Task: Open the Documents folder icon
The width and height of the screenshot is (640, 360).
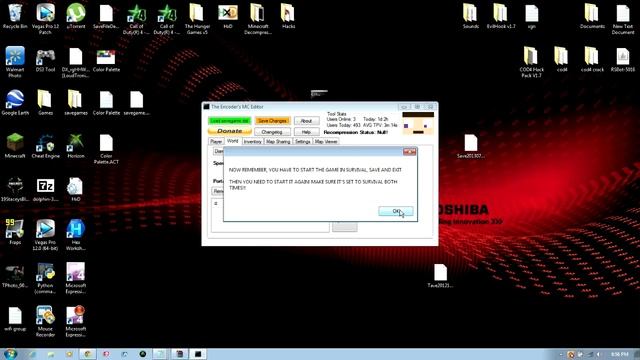Action: [592, 17]
